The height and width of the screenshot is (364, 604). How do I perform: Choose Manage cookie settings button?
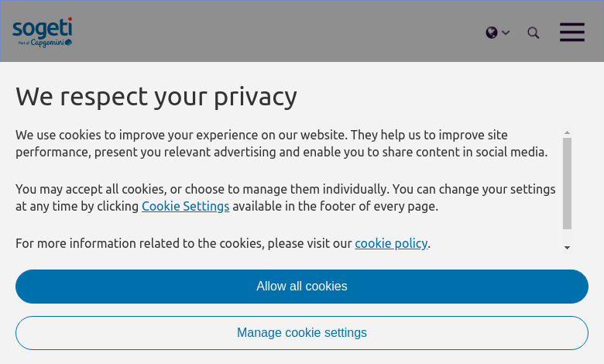[x=302, y=333]
